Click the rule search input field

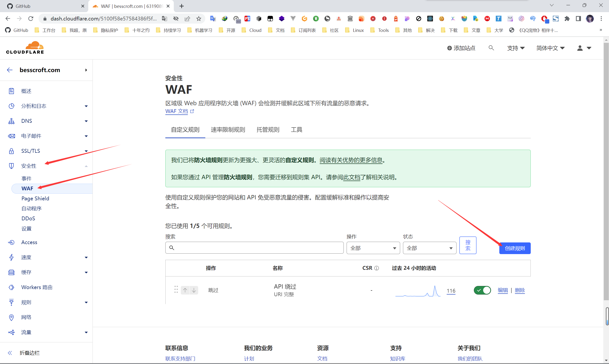tap(254, 248)
